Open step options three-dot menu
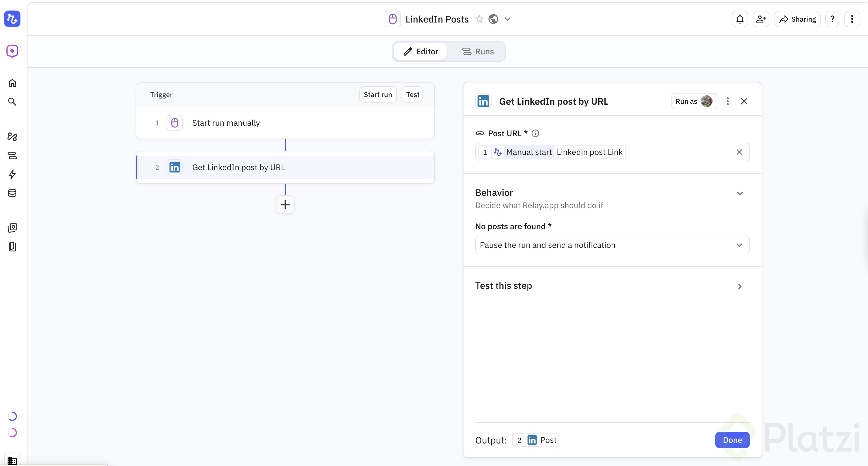Screen dimensions: 868x466 click(727, 101)
